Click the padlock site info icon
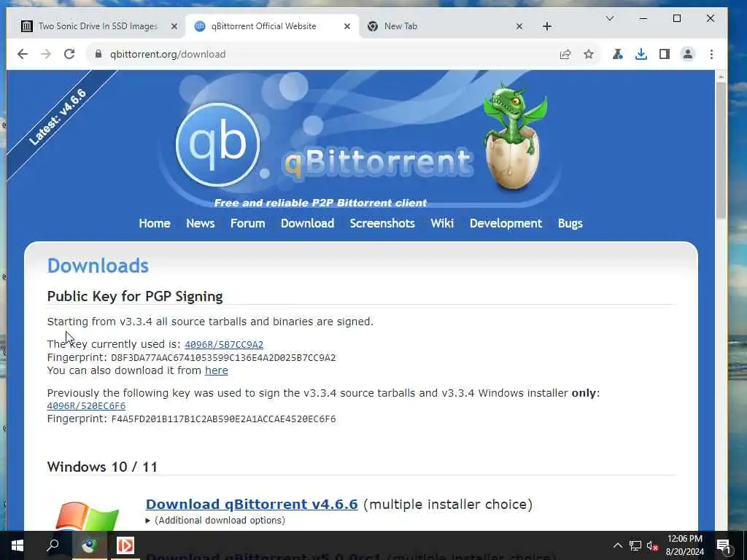 98,54
